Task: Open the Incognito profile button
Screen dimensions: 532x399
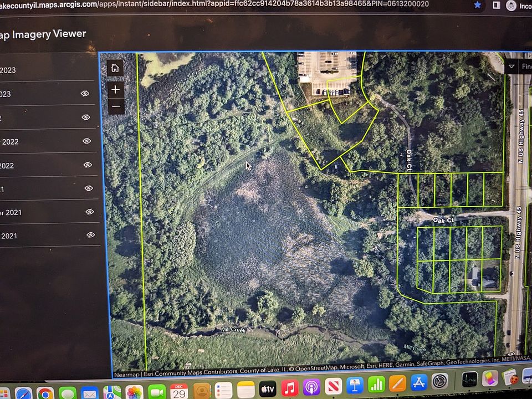Action: [519, 6]
